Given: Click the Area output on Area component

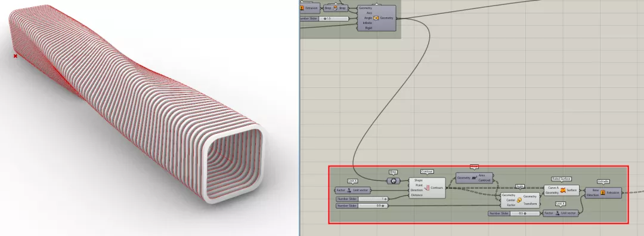Looking at the screenshot, I should pyautogui.click(x=481, y=175).
